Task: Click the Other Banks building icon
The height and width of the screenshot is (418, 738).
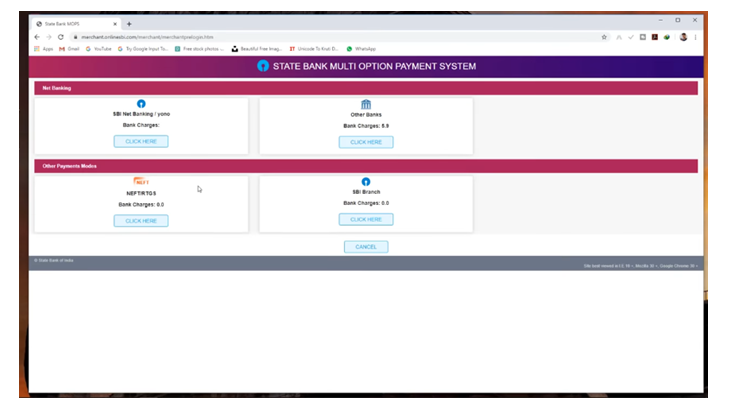Action: [366, 104]
